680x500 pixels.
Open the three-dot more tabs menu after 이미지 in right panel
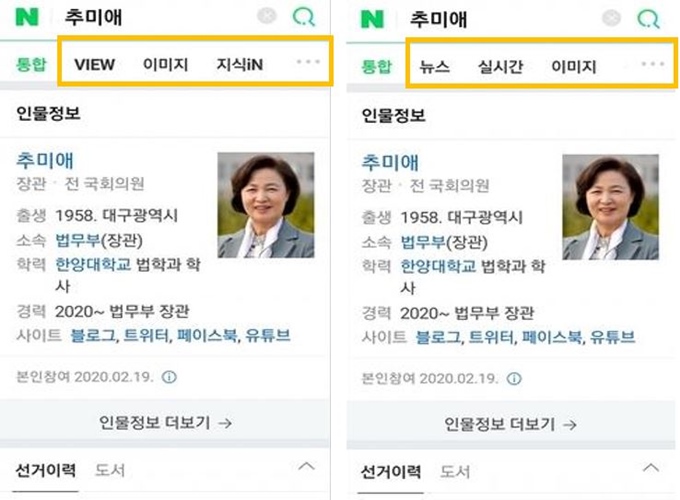(x=653, y=64)
